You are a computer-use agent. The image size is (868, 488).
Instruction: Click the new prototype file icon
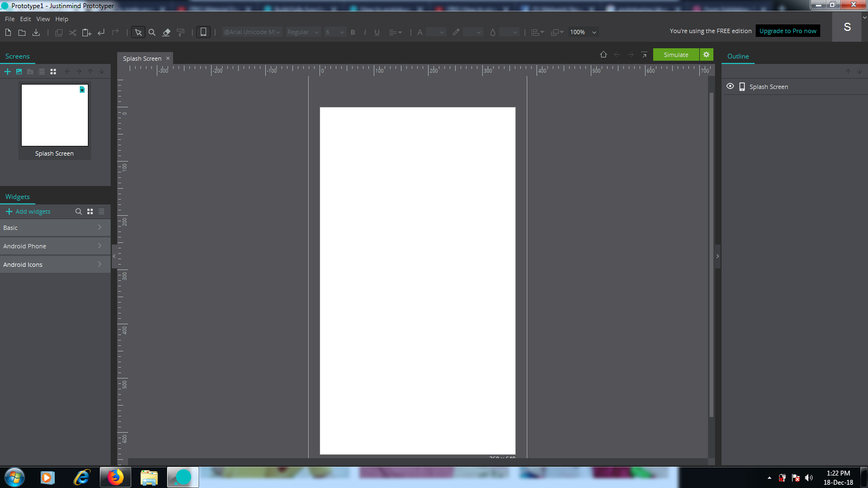[x=8, y=33]
